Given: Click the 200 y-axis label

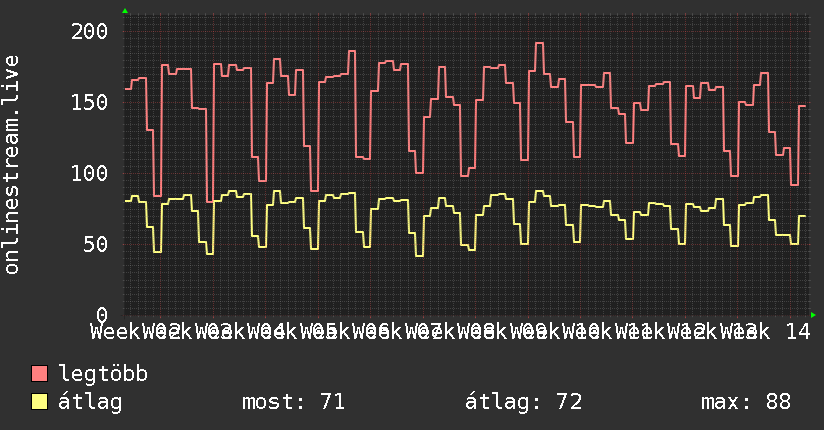Looking at the screenshot, I should 89,32.
